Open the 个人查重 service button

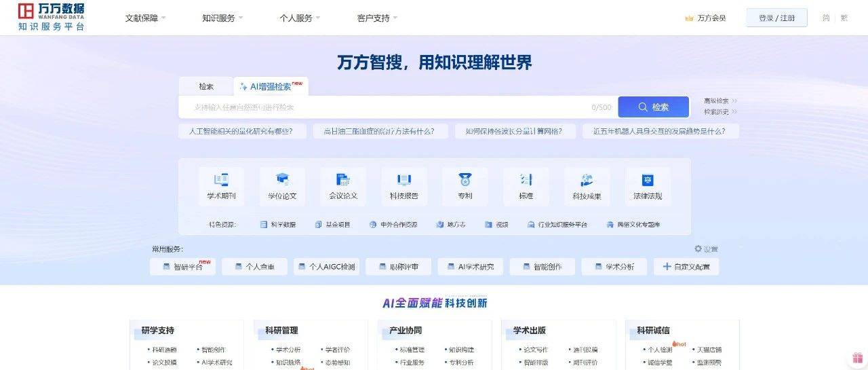254,267
